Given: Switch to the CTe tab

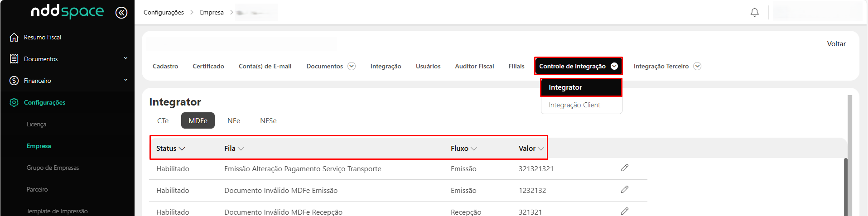Looking at the screenshot, I should tap(163, 121).
